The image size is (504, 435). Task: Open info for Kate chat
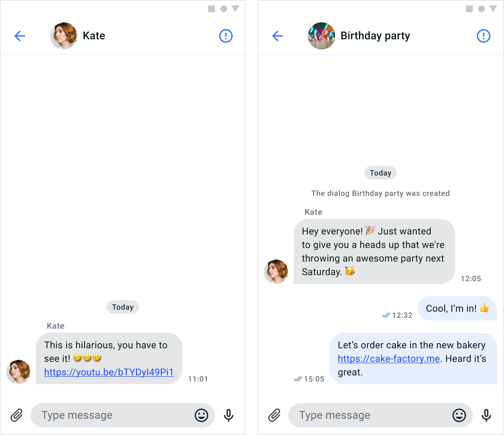[226, 36]
